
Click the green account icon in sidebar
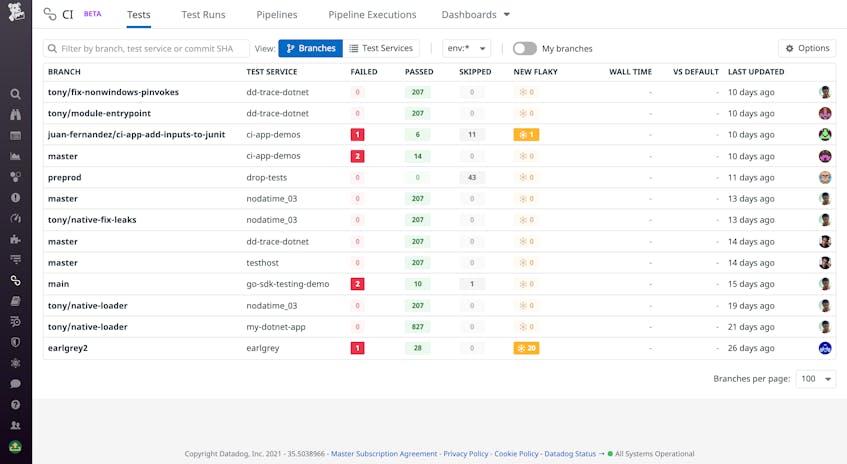(x=16, y=447)
